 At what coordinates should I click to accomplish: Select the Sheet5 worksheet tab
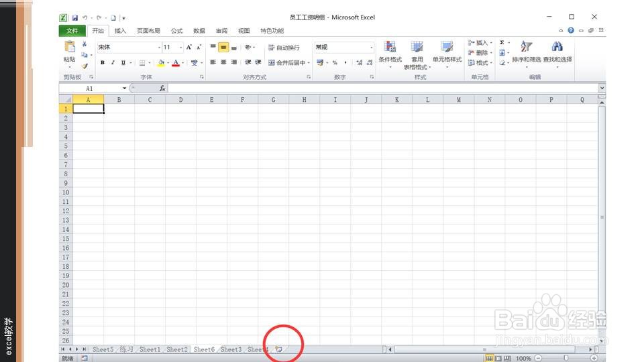(103, 349)
